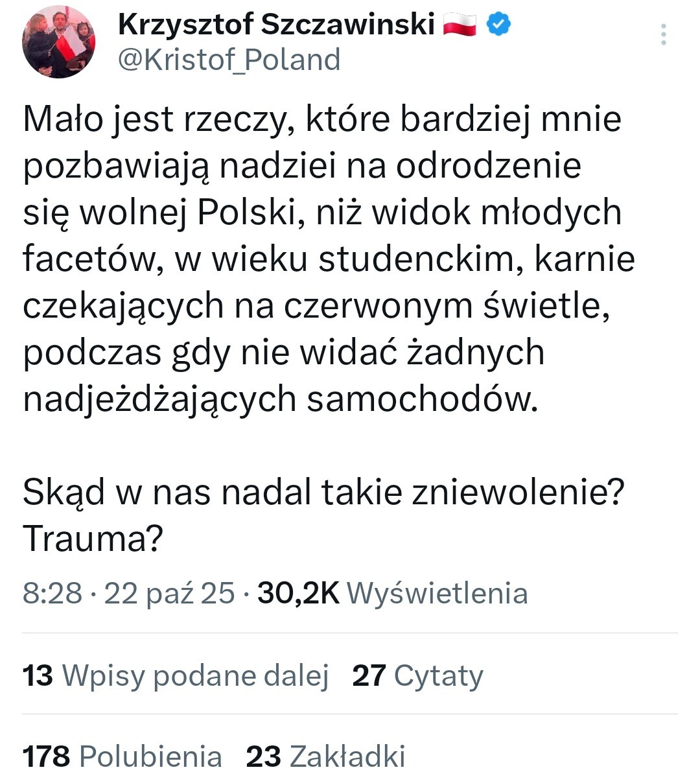The height and width of the screenshot is (783, 700).
Task: Click the number 27 next to Cytaty
Action: coord(369,675)
